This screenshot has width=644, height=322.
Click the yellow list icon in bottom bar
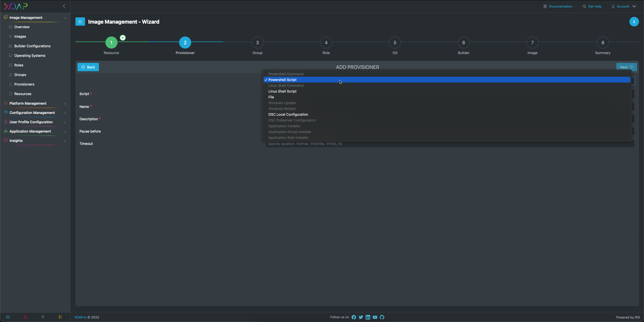click(x=60, y=317)
